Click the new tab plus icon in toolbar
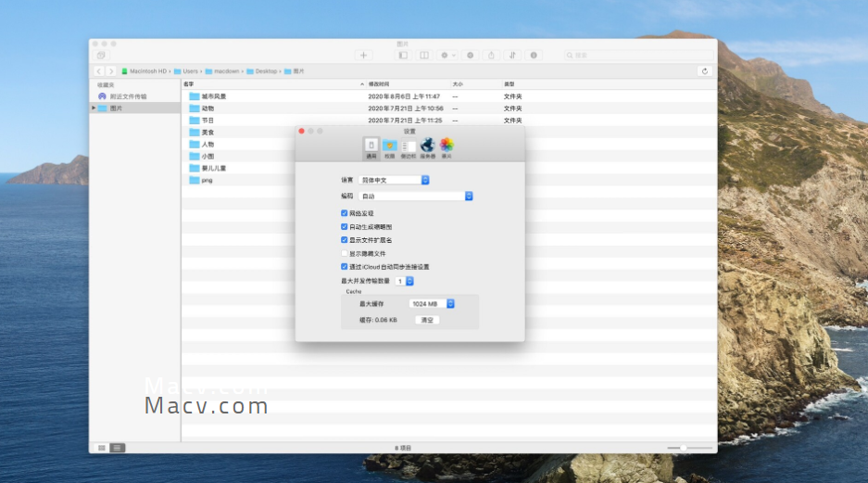This screenshot has height=483, width=868. (364, 56)
